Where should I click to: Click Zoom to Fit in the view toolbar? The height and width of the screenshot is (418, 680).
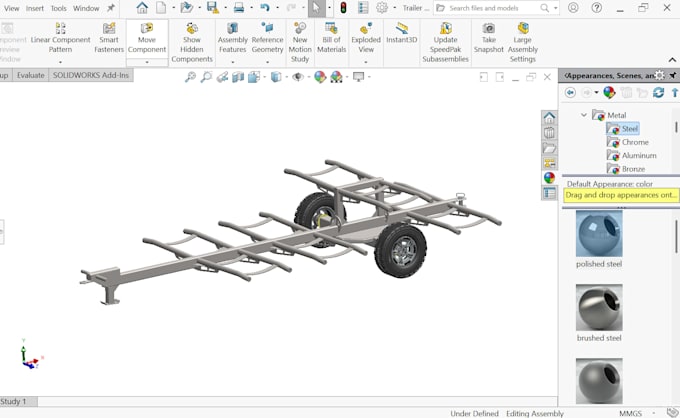pyautogui.click(x=190, y=77)
